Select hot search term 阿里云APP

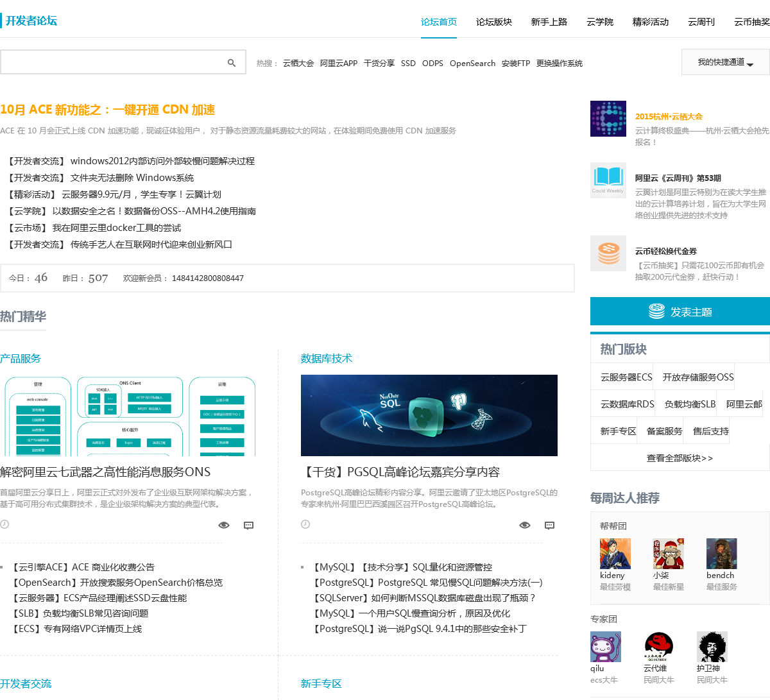tap(339, 64)
